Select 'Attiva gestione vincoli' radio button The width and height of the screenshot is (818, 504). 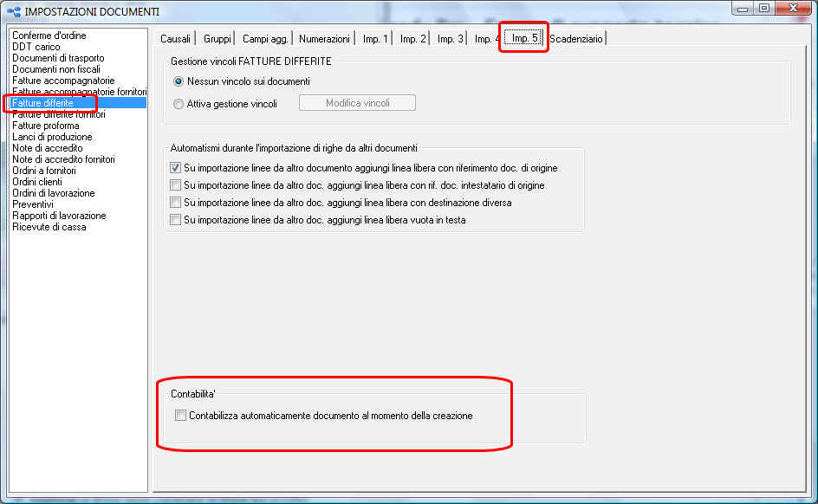click(179, 104)
